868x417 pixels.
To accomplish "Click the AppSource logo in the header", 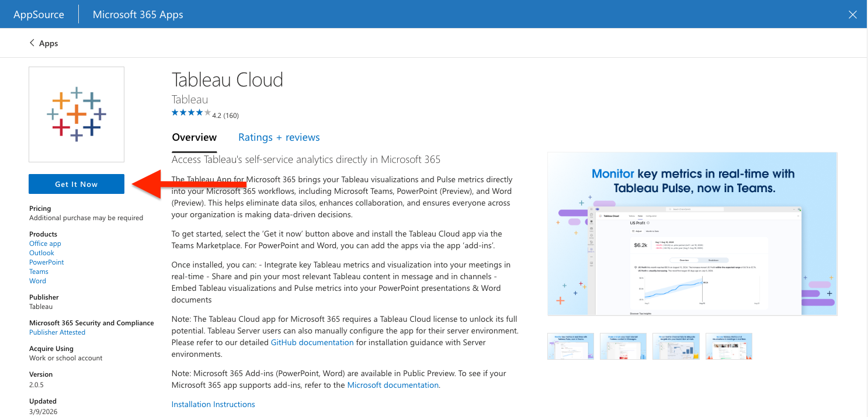I will [x=39, y=13].
